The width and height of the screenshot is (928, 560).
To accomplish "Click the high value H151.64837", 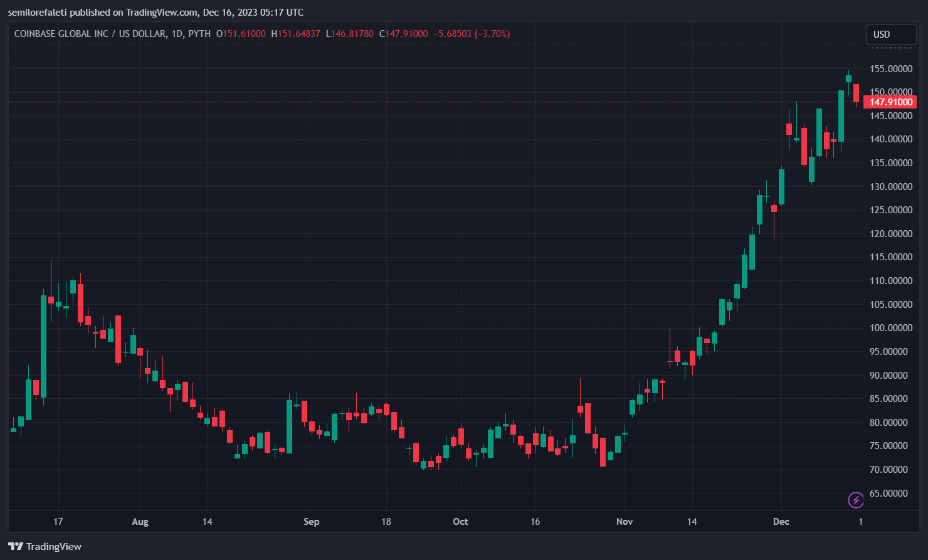I will (297, 34).
